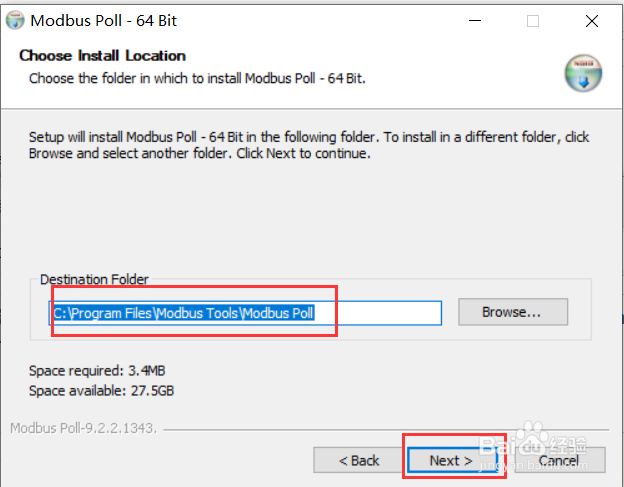The height and width of the screenshot is (487, 624).
Task: Go to the previous step with Back
Action: (358, 460)
